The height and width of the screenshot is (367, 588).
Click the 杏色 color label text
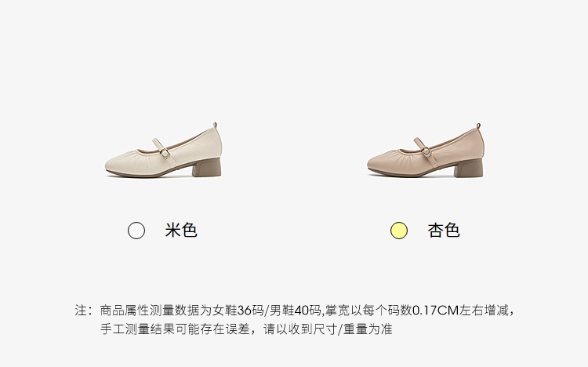coord(444,230)
